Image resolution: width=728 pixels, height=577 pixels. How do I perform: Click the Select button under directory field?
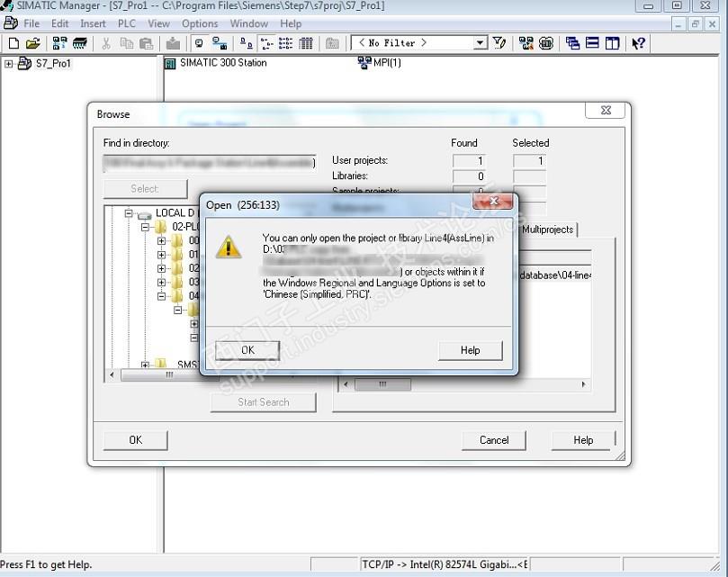pos(145,189)
